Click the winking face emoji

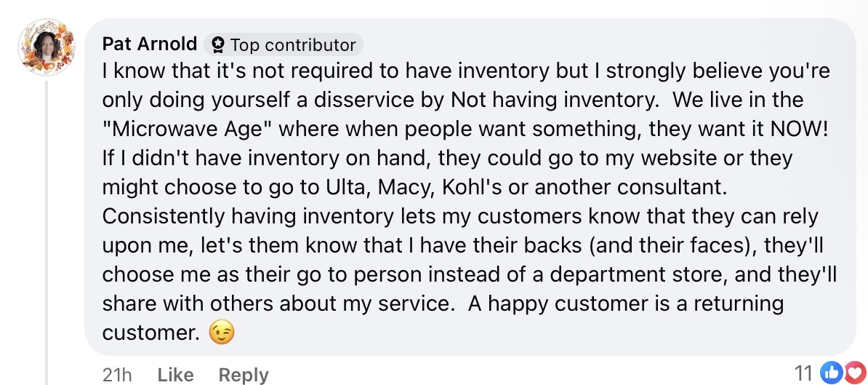click(222, 333)
